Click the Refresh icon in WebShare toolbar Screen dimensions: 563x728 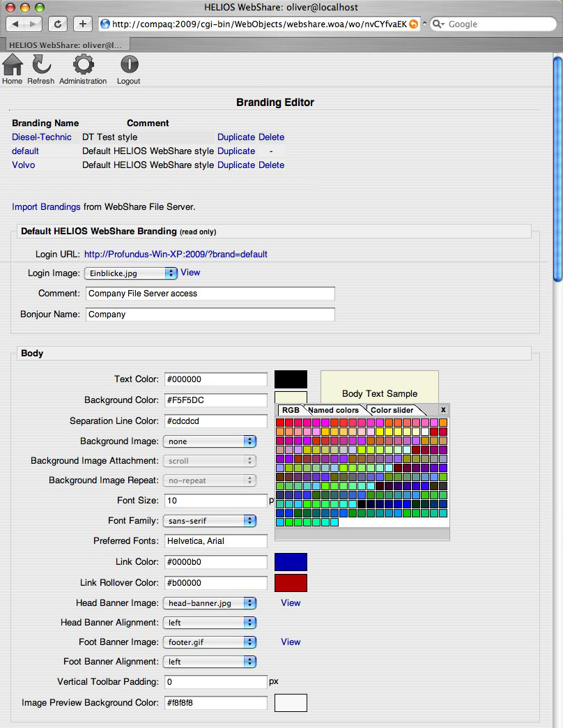(41, 66)
